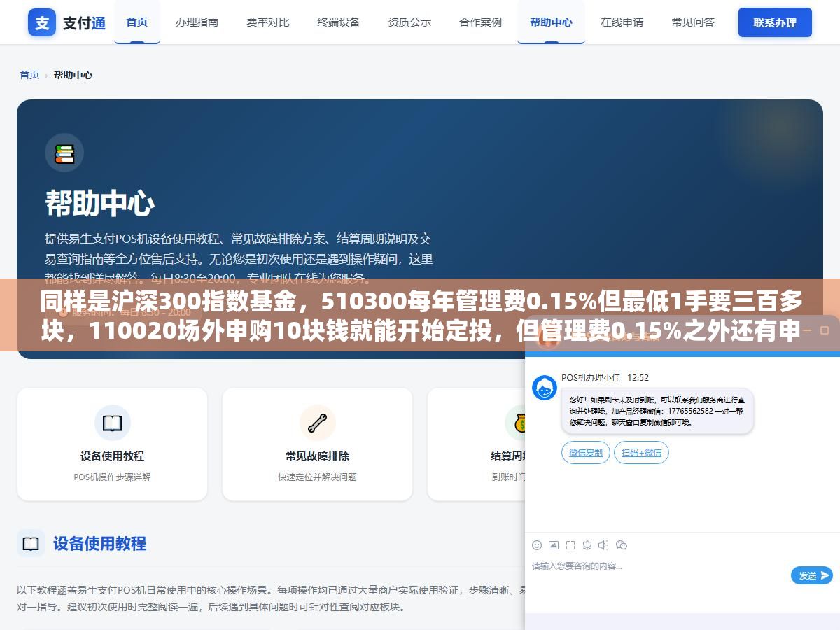Click the 微信复制 button in chat
The width and height of the screenshot is (840, 630).
point(586,453)
